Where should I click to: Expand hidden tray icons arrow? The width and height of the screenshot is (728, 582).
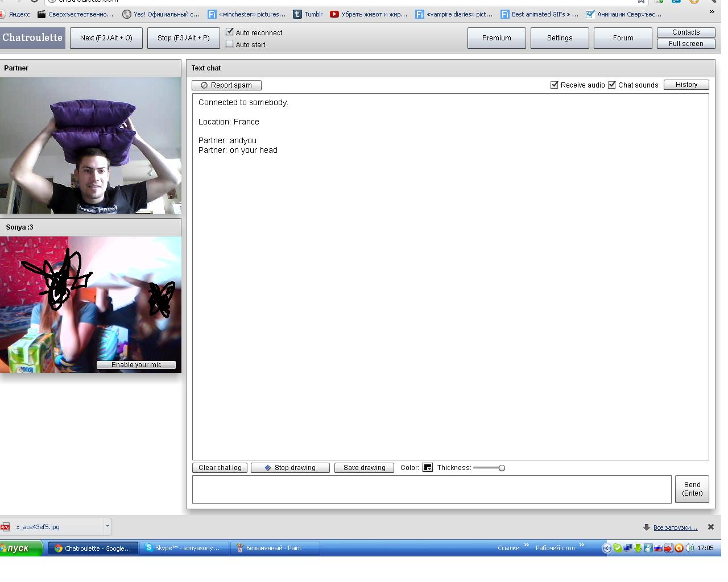coord(607,548)
